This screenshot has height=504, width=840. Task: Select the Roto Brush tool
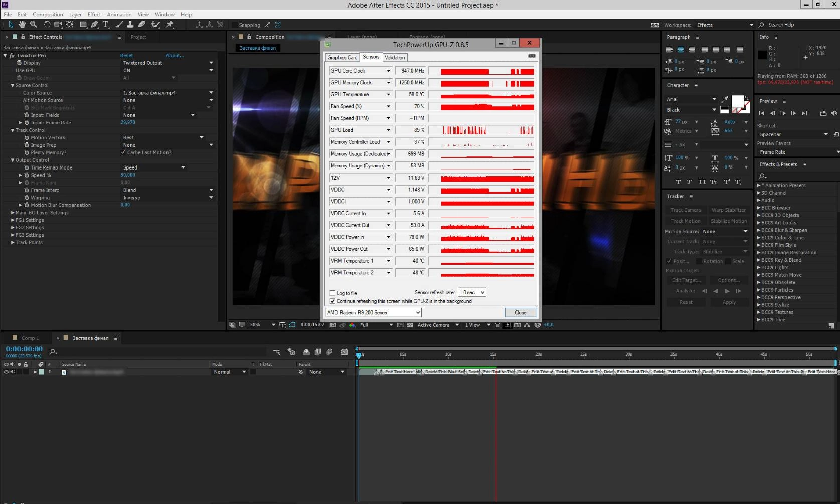(x=155, y=24)
